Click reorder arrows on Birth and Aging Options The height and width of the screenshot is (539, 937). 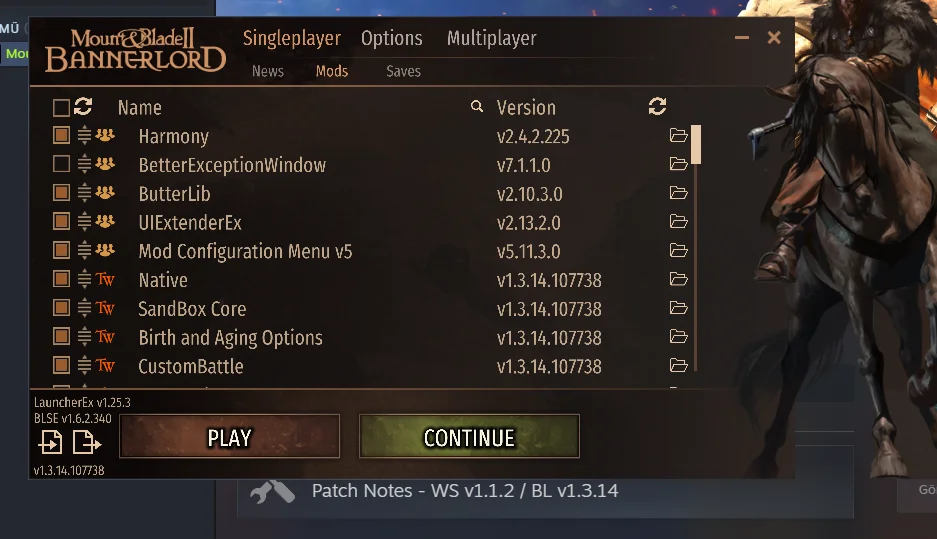click(84, 336)
